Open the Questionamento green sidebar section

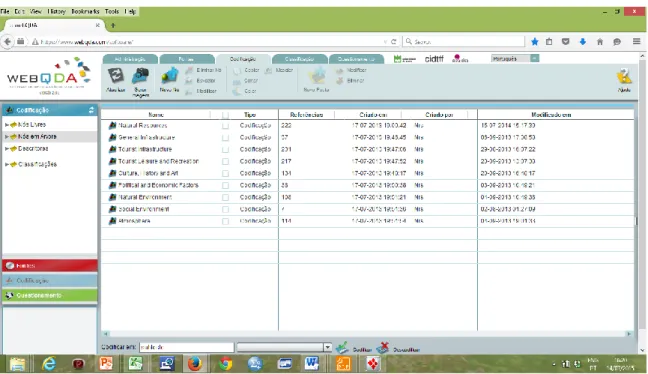pyautogui.click(x=50, y=295)
